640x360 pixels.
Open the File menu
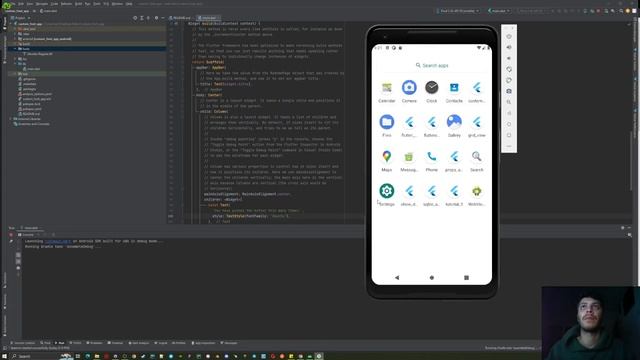(13, 4)
